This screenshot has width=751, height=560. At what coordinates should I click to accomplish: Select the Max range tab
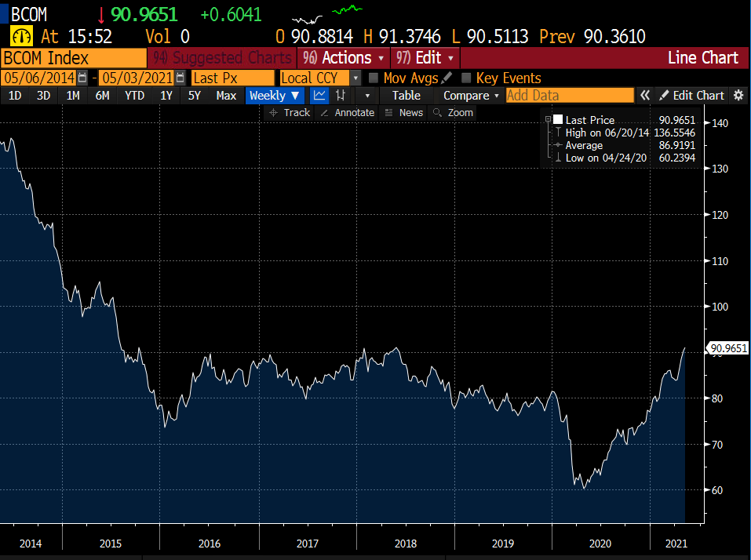226,95
